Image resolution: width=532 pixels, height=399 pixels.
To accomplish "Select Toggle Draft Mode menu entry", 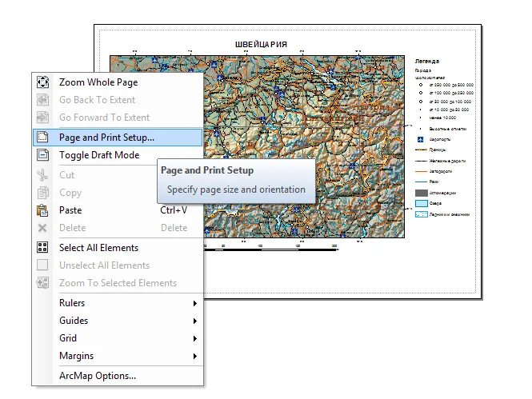I will coord(118,155).
